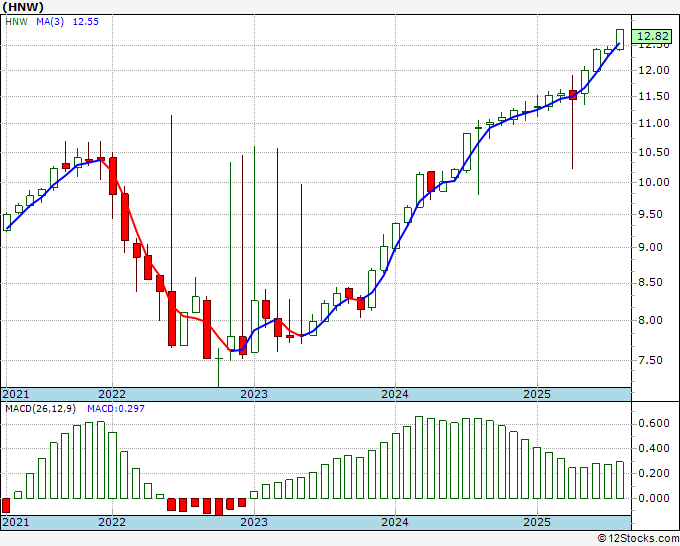
Task: Click 2022 on the MACD timeline
Action: 112,522
